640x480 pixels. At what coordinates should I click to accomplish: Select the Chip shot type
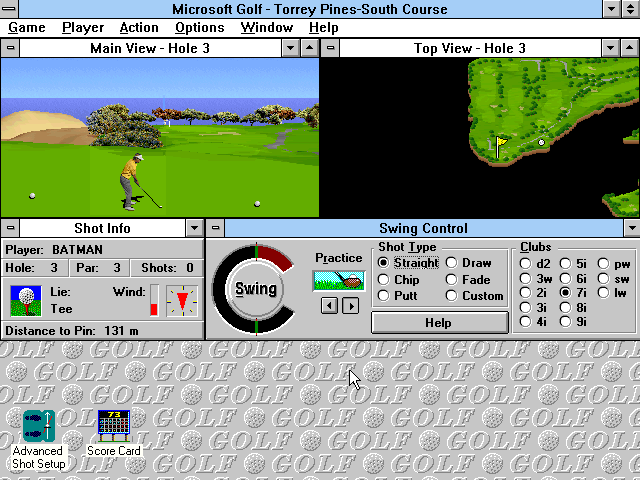[x=398, y=280]
